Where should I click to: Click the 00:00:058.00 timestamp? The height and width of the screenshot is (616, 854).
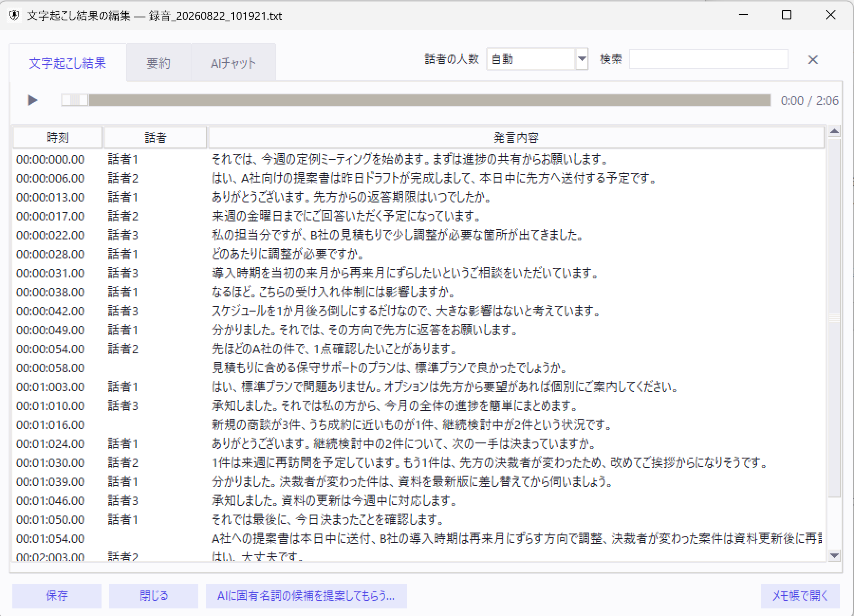coord(50,368)
